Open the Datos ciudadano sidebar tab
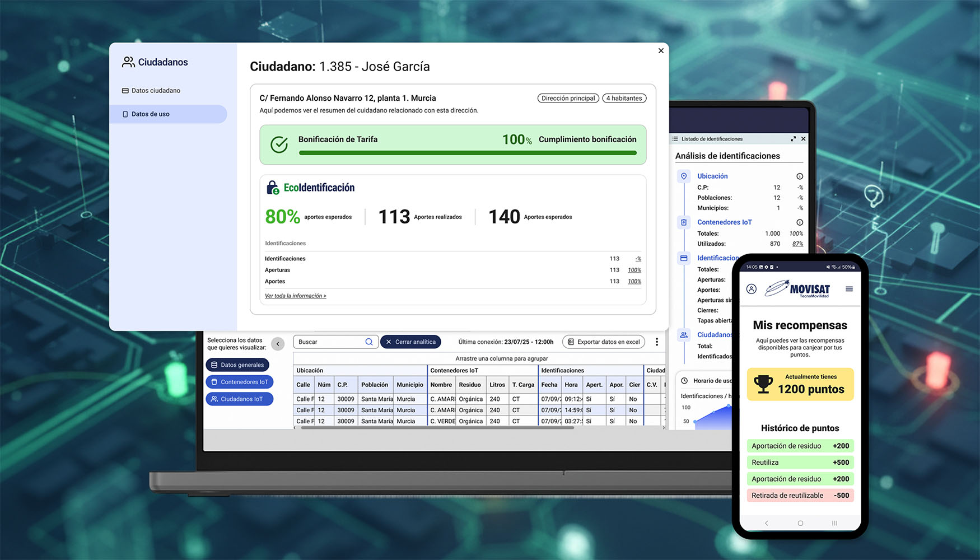Viewport: 980px width, 560px height. click(x=156, y=91)
